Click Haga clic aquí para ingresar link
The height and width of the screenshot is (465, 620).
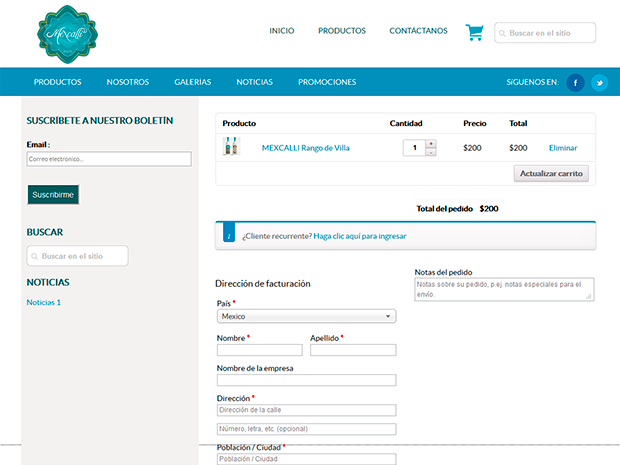[360, 236]
